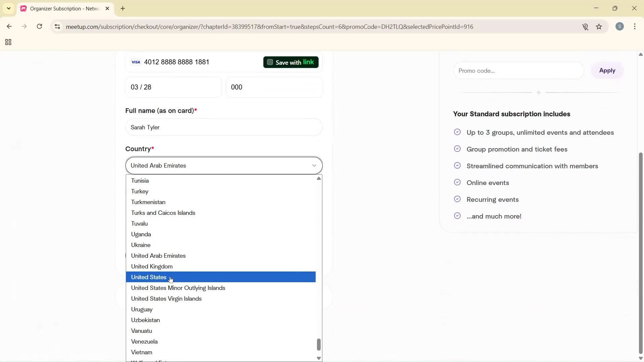The height and width of the screenshot is (362, 644).
Task: Collapse the Country dropdown
Action: (314, 165)
